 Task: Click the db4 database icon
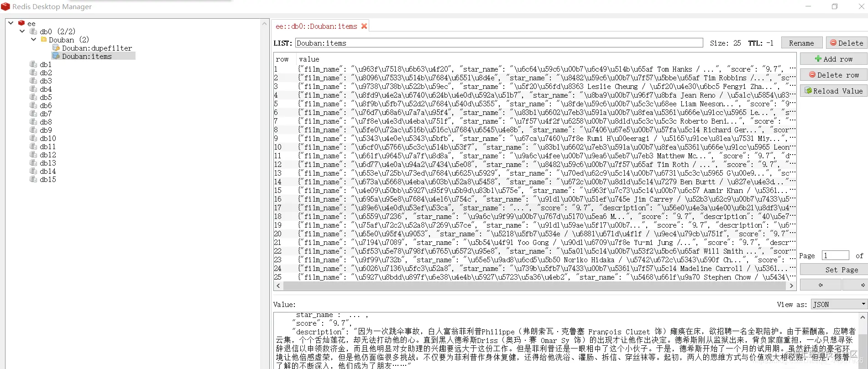point(33,89)
